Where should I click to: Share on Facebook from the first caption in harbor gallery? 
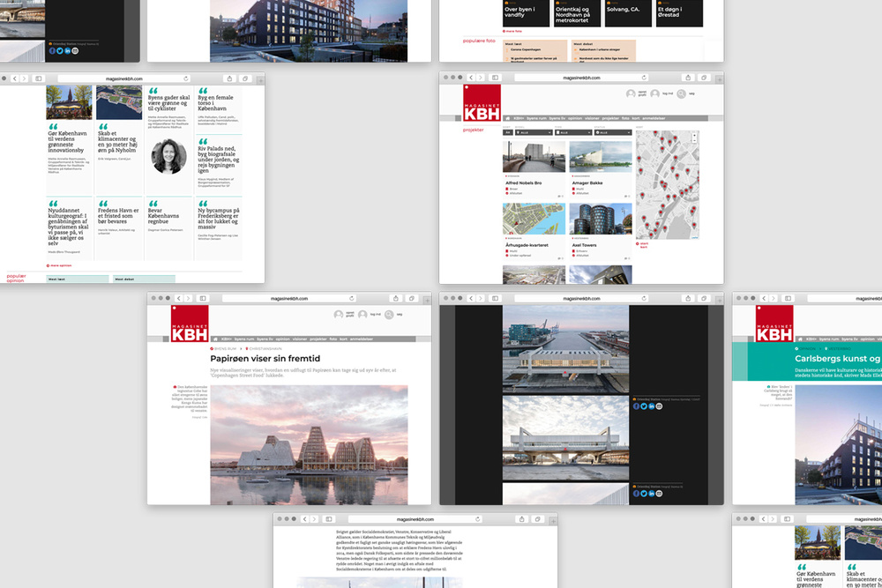(636, 406)
